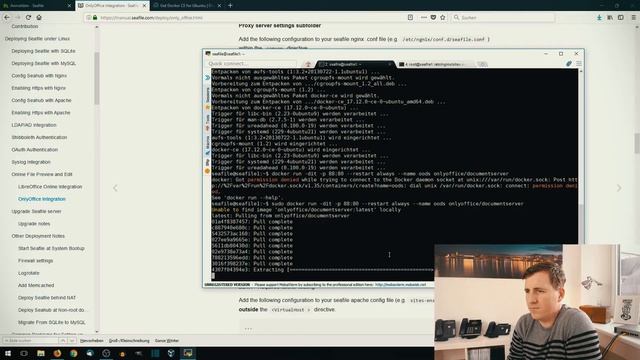Click the find-in-page search field

[31, 340]
